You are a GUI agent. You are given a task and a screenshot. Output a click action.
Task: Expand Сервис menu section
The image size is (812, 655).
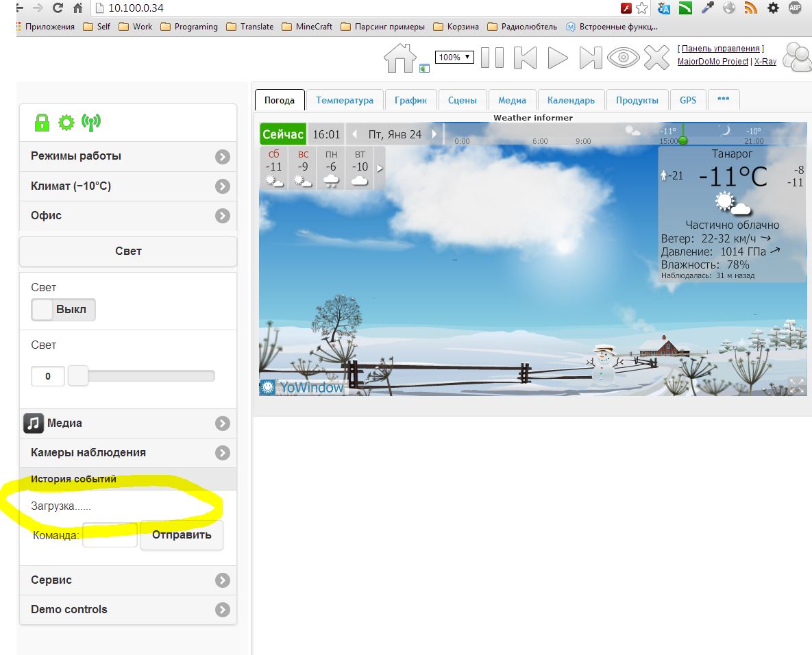pyautogui.click(x=128, y=580)
